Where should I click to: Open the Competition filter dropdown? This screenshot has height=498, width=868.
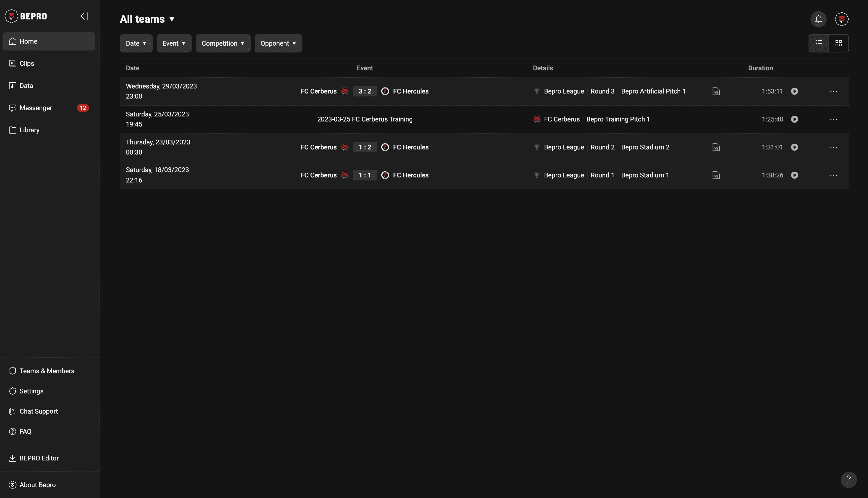(x=223, y=43)
